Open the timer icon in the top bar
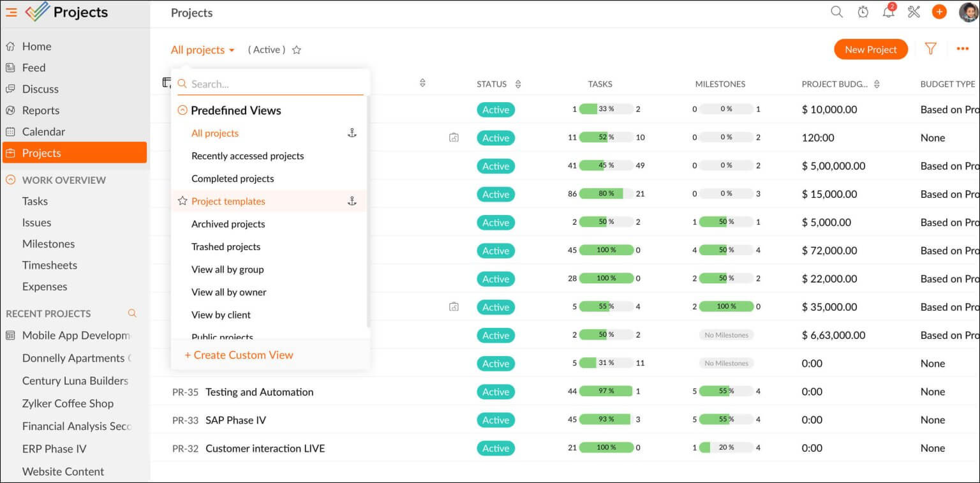This screenshot has height=483, width=980. pyautogui.click(x=863, y=11)
